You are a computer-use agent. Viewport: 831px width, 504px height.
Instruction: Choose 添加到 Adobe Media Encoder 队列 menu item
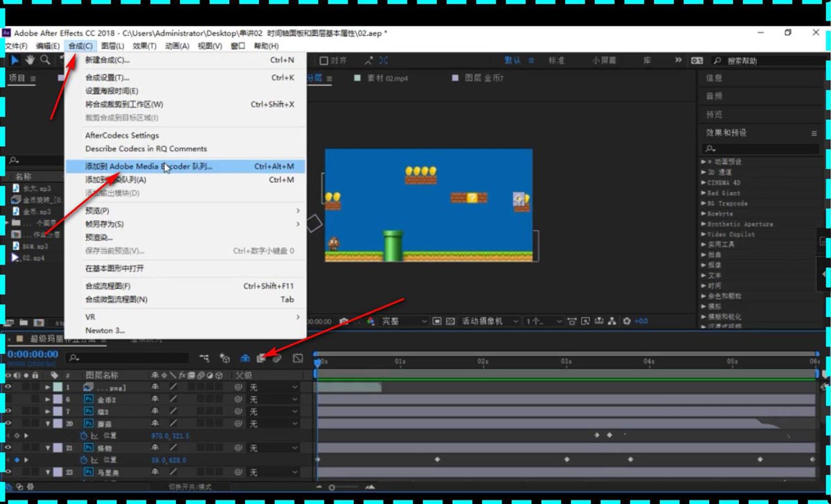(x=149, y=167)
